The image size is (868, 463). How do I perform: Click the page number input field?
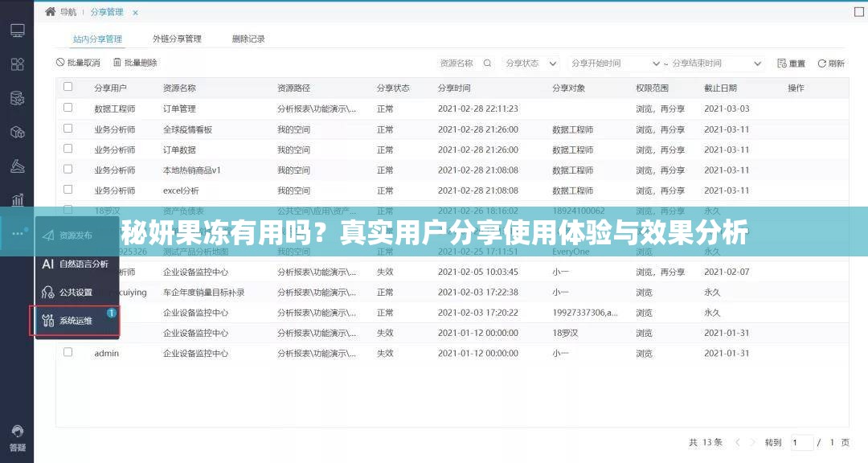[x=802, y=442]
